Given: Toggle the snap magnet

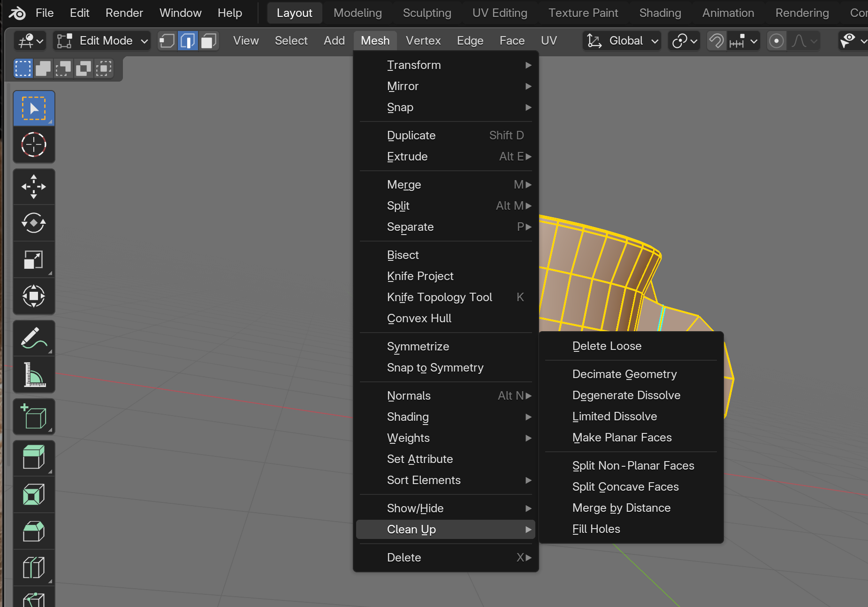Looking at the screenshot, I should (x=716, y=41).
